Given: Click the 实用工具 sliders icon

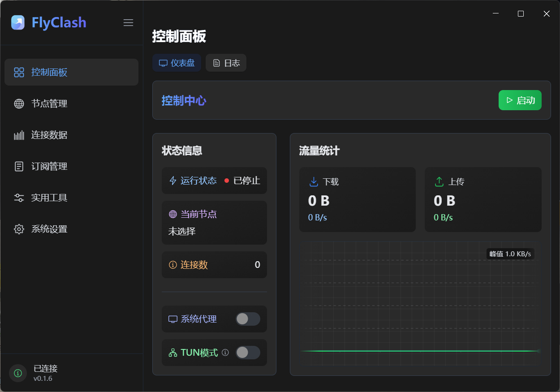Looking at the screenshot, I should (x=19, y=198).
